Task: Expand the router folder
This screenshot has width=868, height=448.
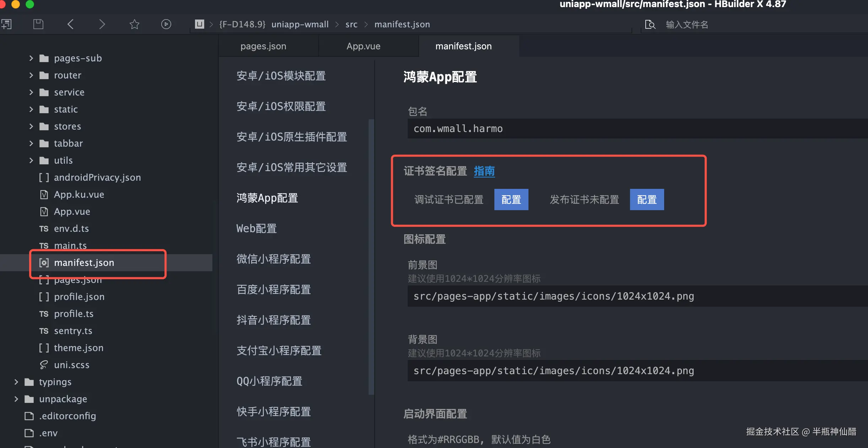Action: pyautogui.click(x=31, y=75)
